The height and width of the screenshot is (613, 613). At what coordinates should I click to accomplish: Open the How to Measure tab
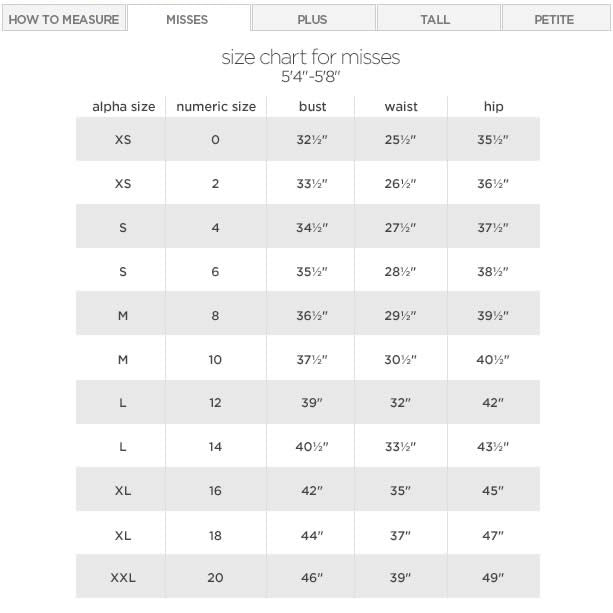coord(64,19)
